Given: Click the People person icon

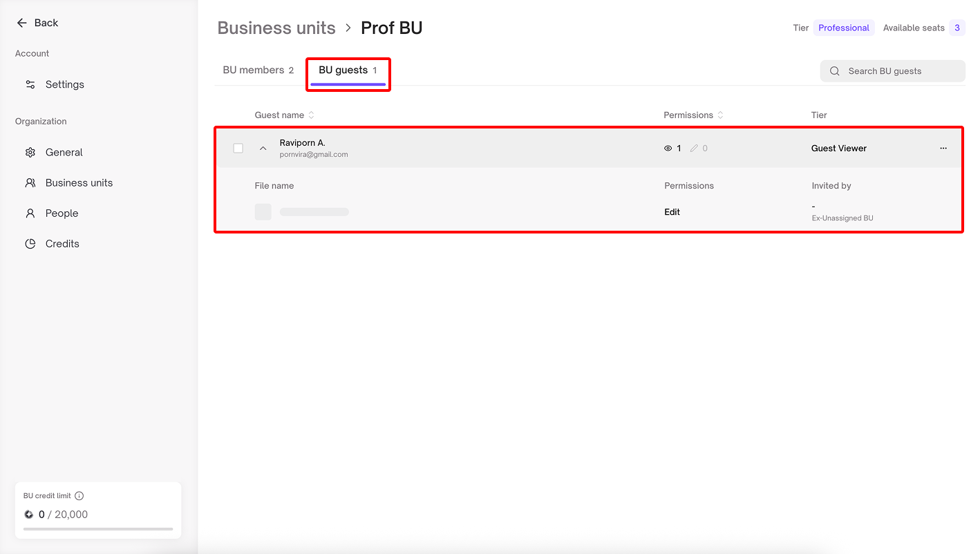Looking at the screenshot, I should click(x=30, y=213).
